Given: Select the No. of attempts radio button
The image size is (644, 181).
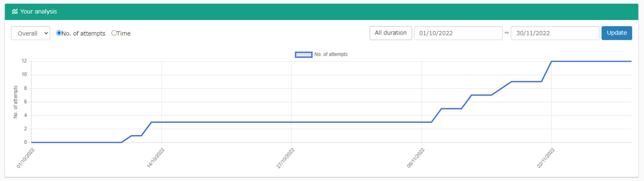Looking at the screenshot, I should pyautogui.click(x=59, y=33).
